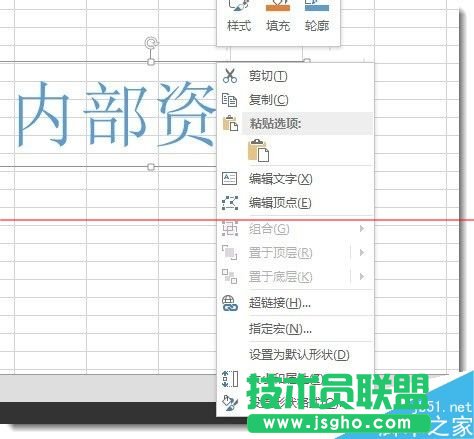The image size is (474, 439).
Task: Click the Copy icon in context menu
Action: [x=230, y=100]
